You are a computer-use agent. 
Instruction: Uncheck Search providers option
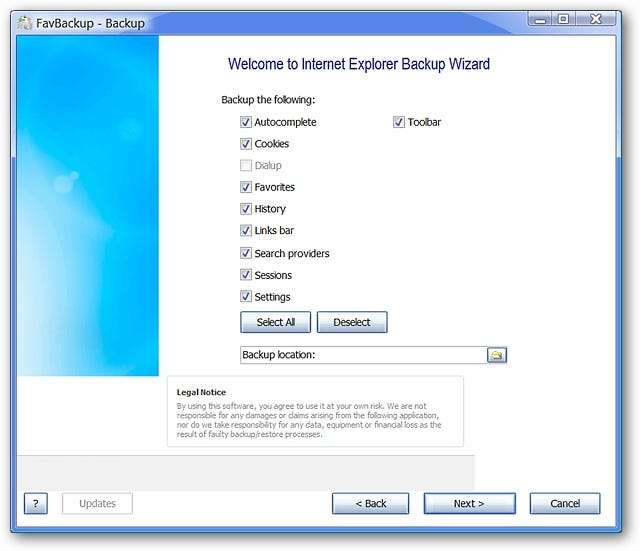point(246,253)
